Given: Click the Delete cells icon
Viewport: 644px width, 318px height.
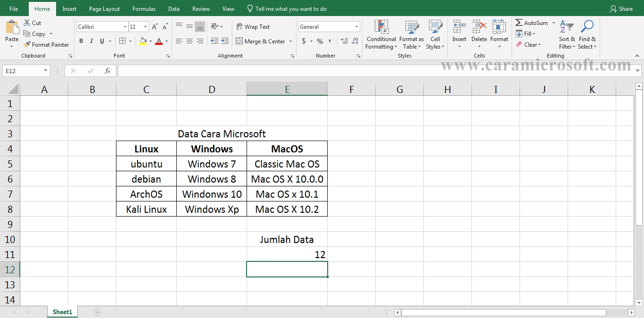Looking at the screenshot, I should pyautogui.click(x=479, y=27).
